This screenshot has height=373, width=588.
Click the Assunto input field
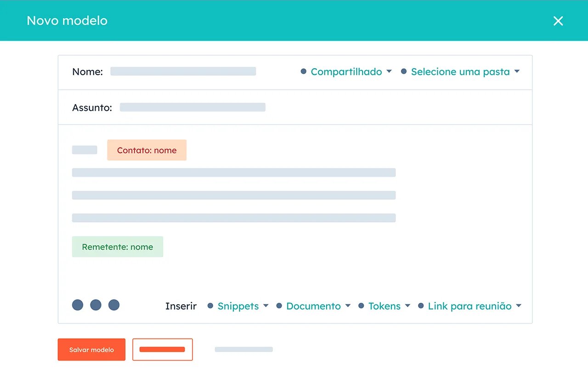(x=193, y=107)
